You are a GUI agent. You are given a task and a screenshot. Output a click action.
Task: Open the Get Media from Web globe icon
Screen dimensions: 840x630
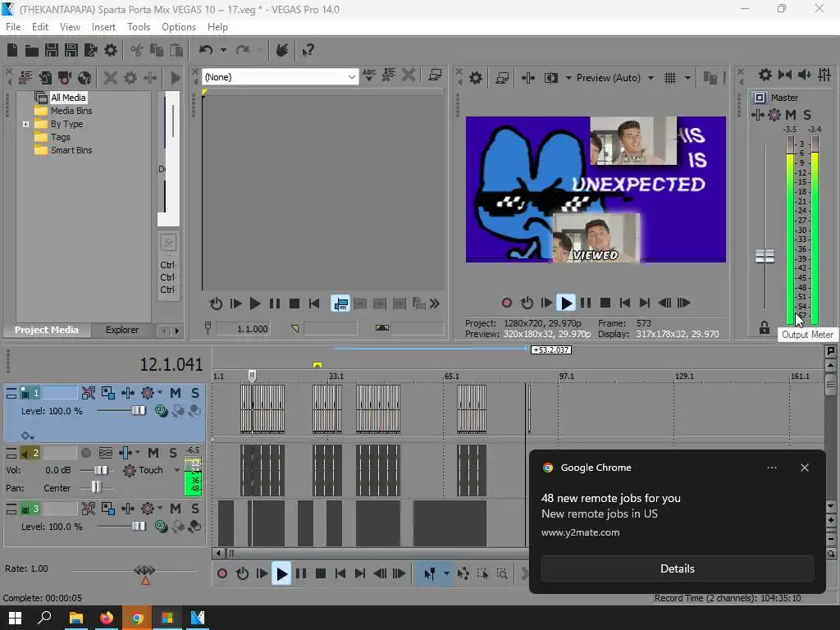click(x=84, y=78)
